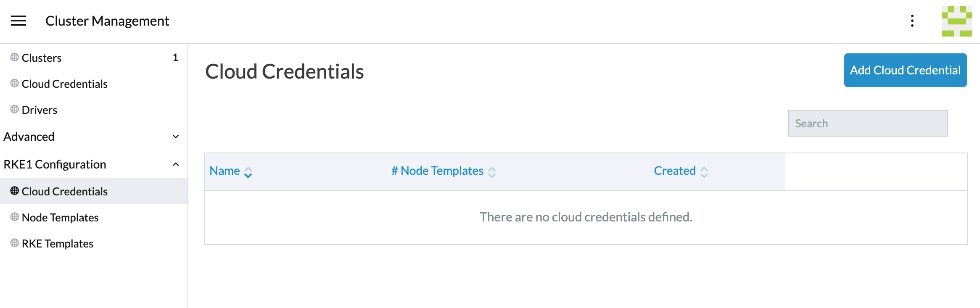Click the Rancher logo in the top corner
Image resolution: width=980 pixels, height=308 pixels.
coord(957,21)
